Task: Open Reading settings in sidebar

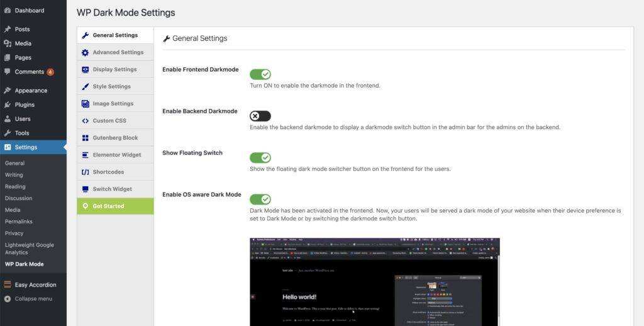Action: 15,187
